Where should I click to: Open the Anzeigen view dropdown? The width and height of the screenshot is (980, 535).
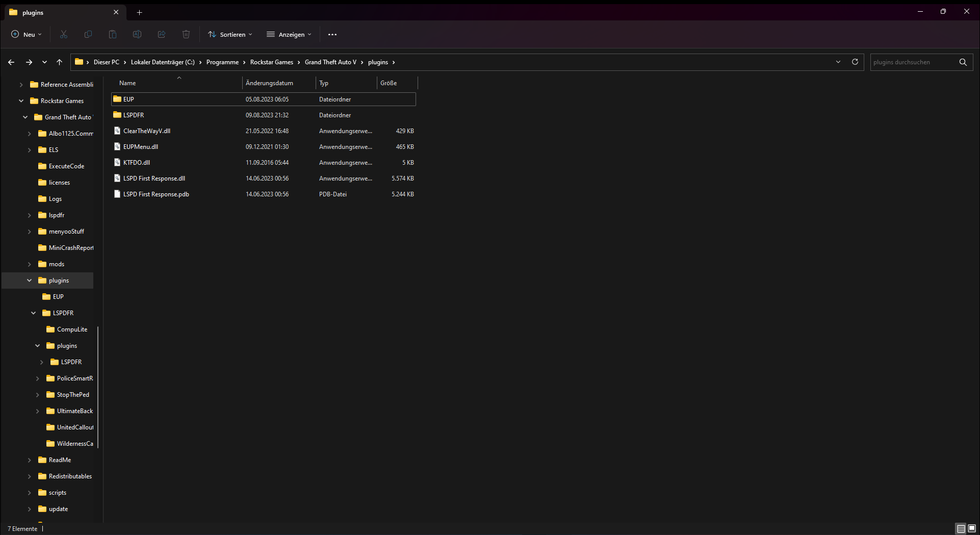(x=289, y=34)
